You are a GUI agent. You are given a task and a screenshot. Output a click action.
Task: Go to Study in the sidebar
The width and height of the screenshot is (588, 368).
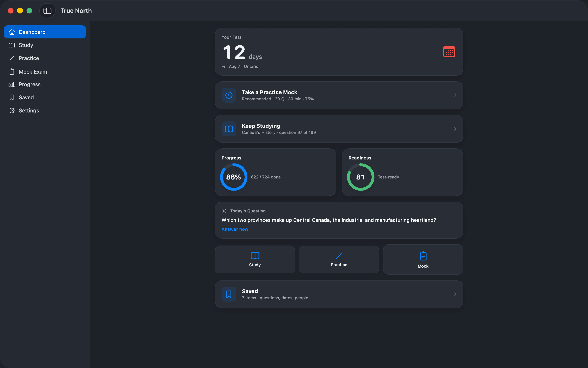45,45
